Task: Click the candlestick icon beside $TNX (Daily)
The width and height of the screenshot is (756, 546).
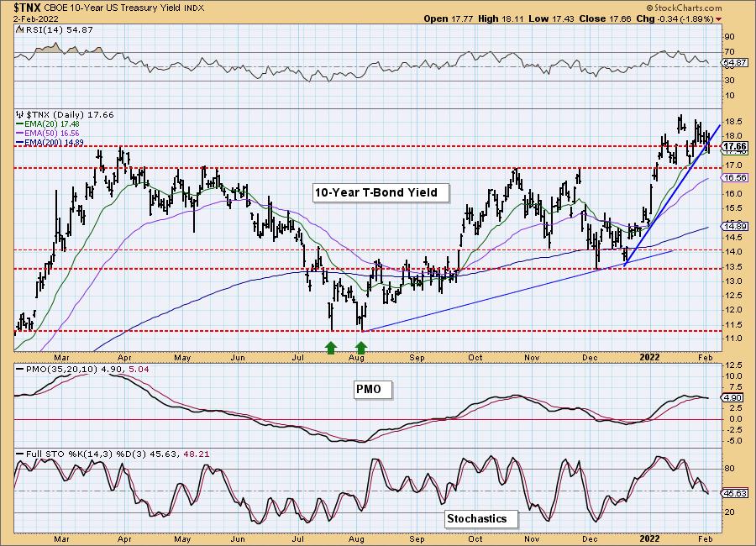Action: point(20,115)
